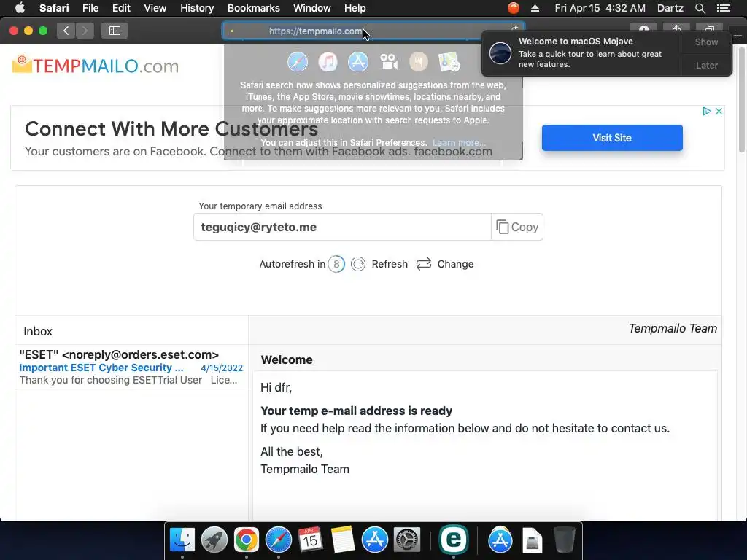Open the Learn more link
Viewport: 747px width, 560px height.
459,143
